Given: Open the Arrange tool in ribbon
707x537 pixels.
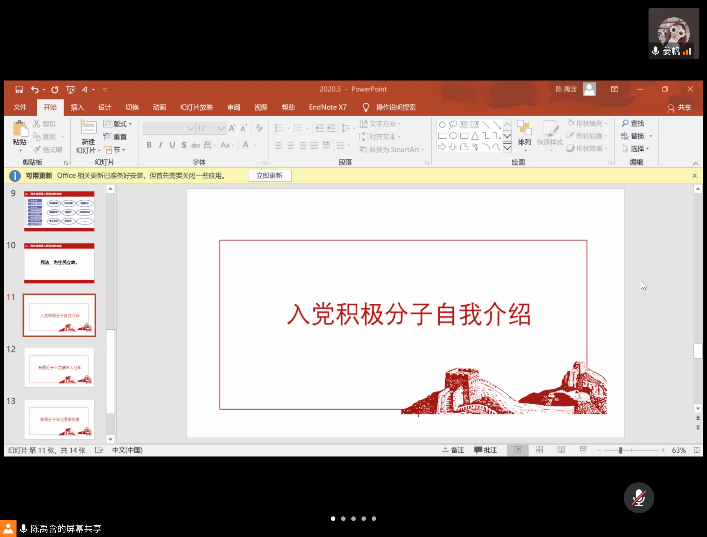Looking at the screenshot, I should tap(524, 132).
